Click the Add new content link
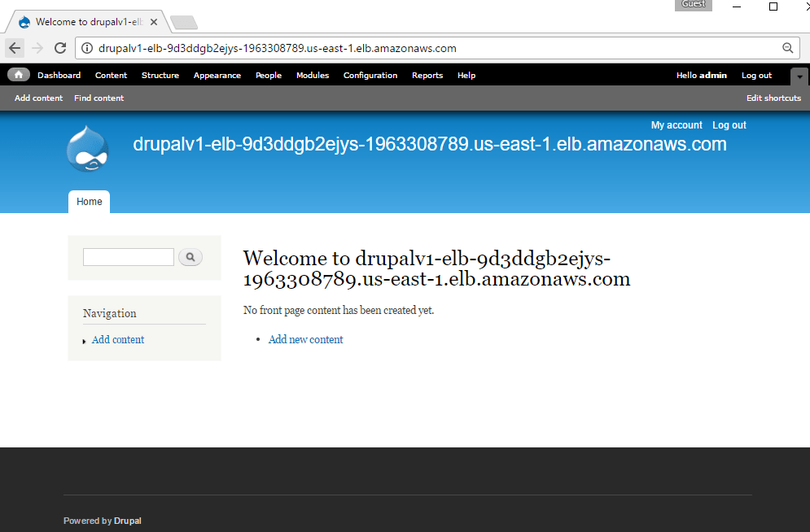 click(x=305, y=340)
